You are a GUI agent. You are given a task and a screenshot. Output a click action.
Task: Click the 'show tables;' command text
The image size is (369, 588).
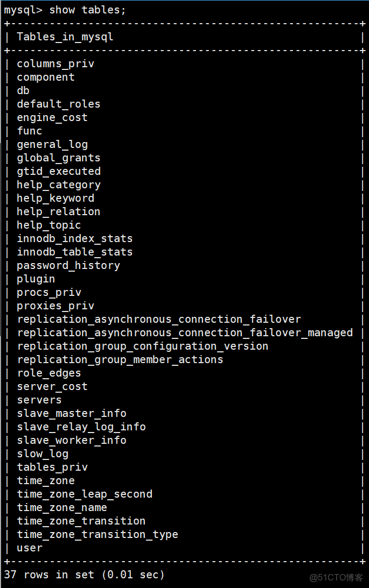[x=87, y=10]
